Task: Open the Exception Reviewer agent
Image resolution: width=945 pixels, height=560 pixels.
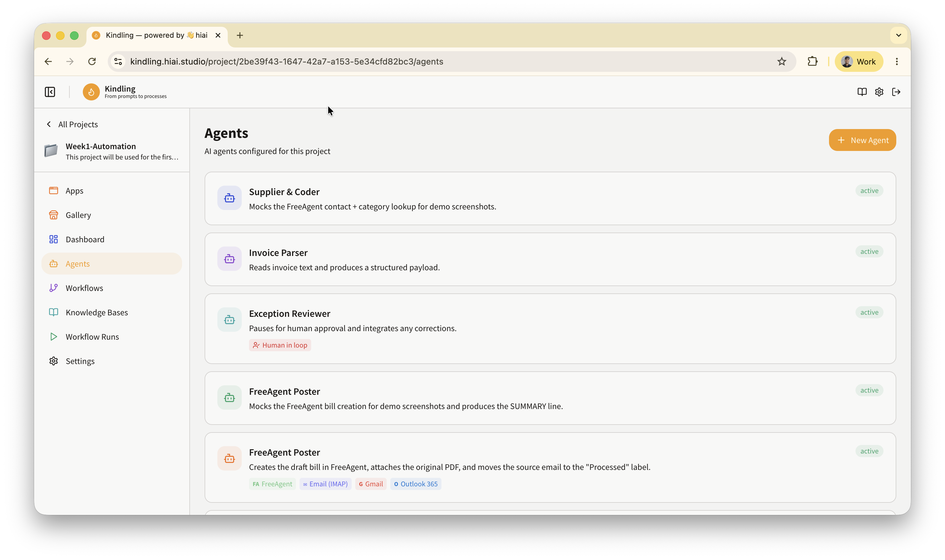Action: [x=550, y=328]
